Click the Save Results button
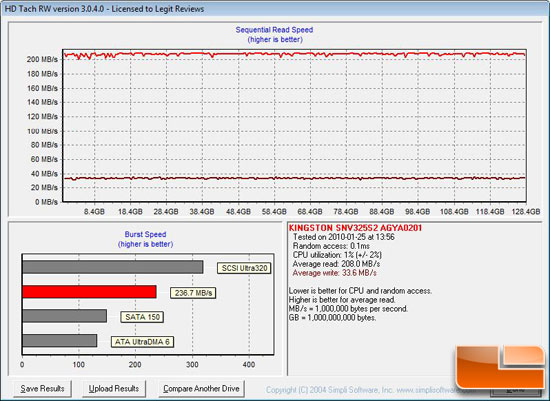The width and height of the screenshot is (550, 401). [x=42, y=389]
